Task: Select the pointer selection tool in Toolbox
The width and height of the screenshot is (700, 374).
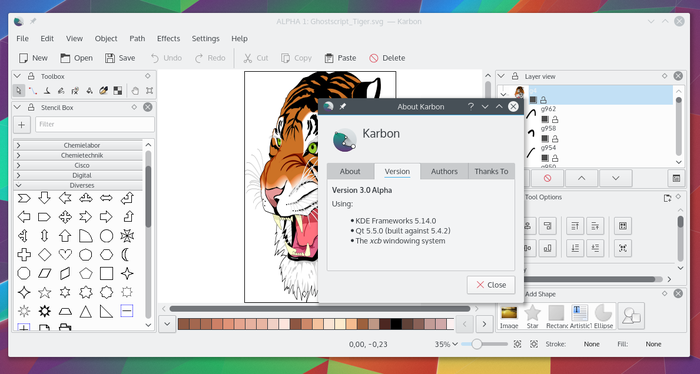Action: [18, 91]
